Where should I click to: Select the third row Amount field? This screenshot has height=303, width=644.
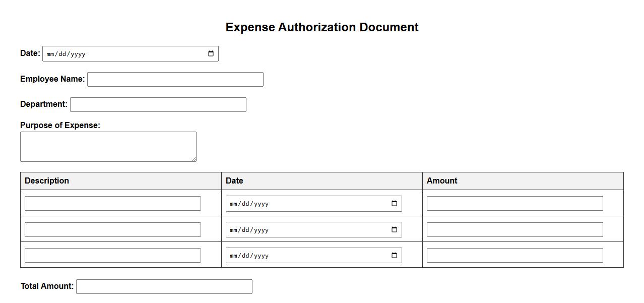(x=514, y=256)
